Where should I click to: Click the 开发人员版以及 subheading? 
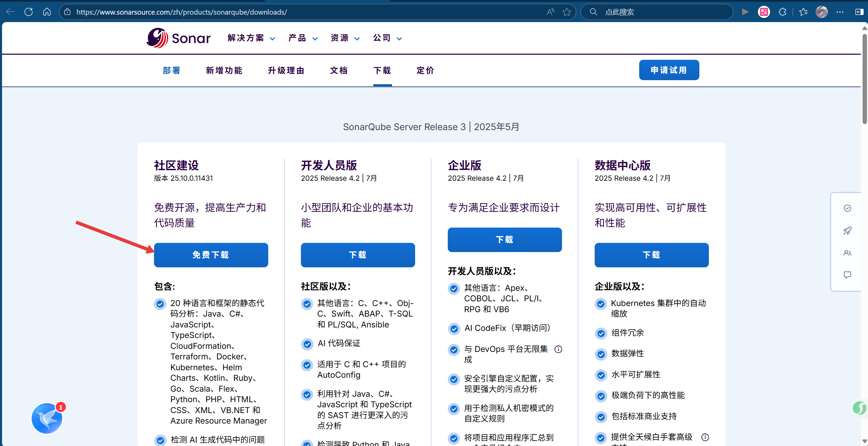pos(482,271)
